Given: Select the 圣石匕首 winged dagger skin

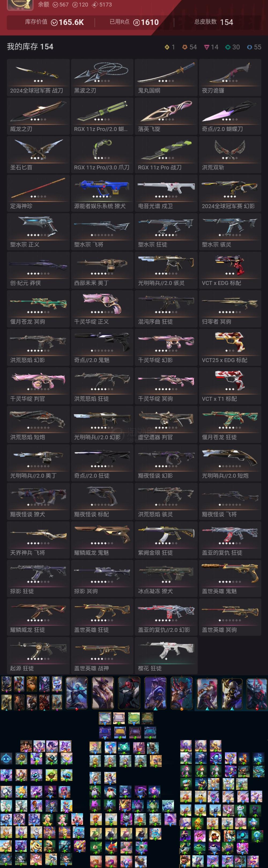Looking at the screenshot, I should click(x=38, y=155).
